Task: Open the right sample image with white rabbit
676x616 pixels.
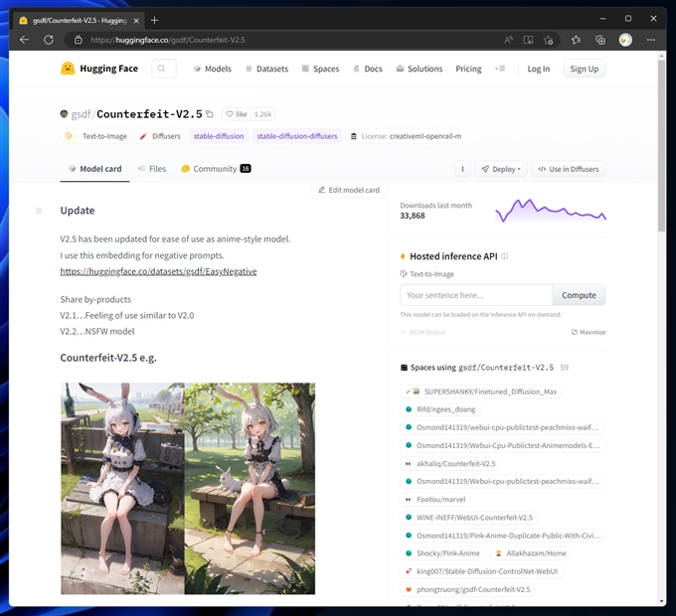Action: pos(251,489)
